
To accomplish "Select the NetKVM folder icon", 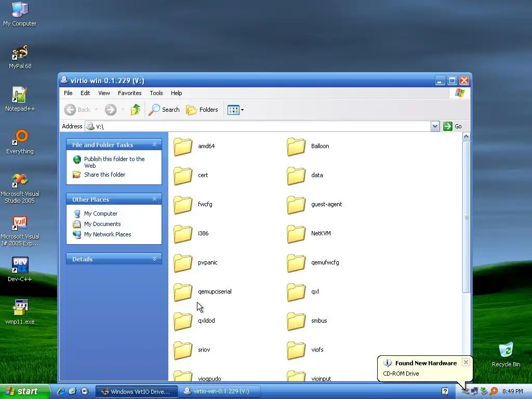I will point(296,234).
